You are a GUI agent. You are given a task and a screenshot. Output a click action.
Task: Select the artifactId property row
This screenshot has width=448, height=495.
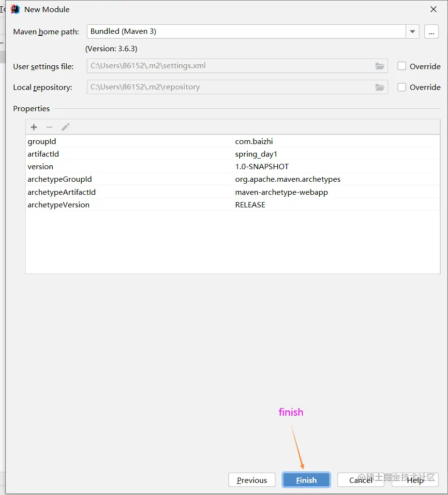[x=233, y=154]
